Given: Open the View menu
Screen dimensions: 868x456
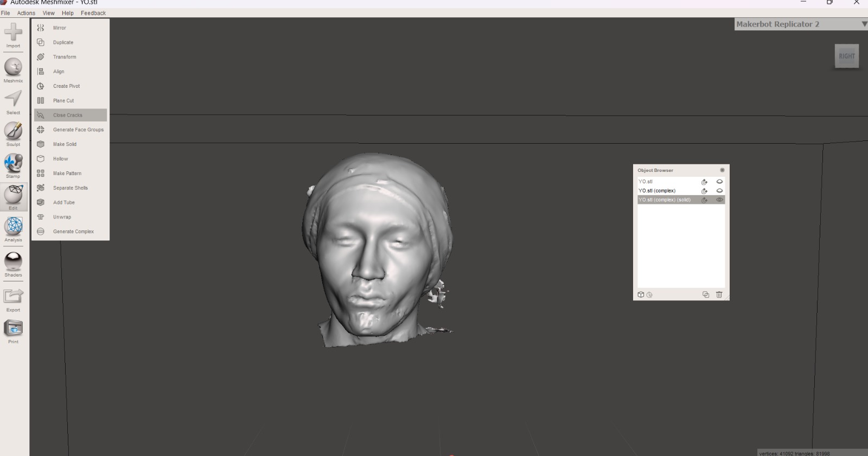Looking at the screenshot, I should point(48,13).
